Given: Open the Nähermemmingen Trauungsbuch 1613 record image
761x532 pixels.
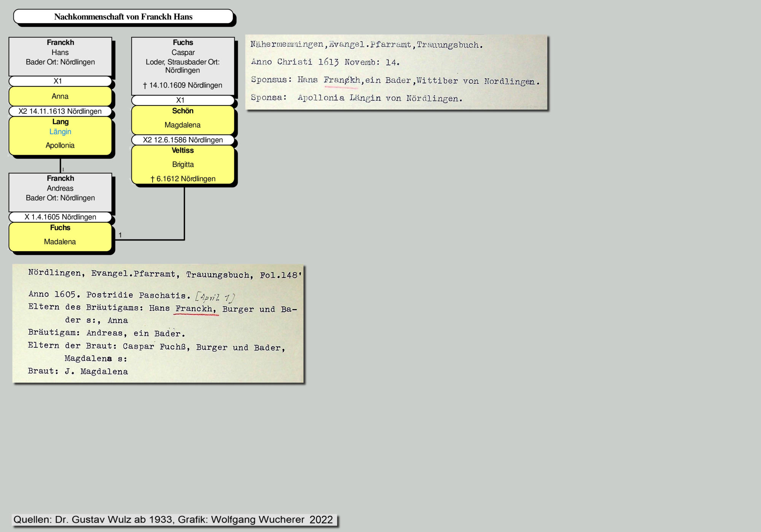Looking at the screenshot, I should pyautogui.click(x=396, y=72).
